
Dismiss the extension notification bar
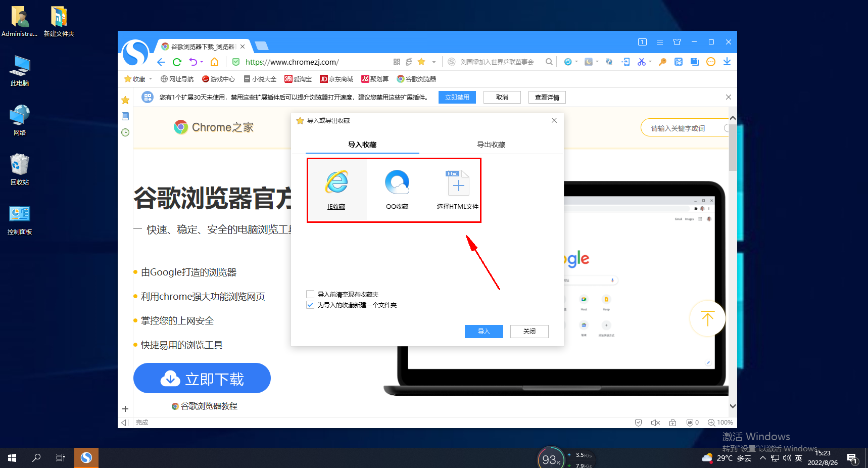[x=729, y=97]
